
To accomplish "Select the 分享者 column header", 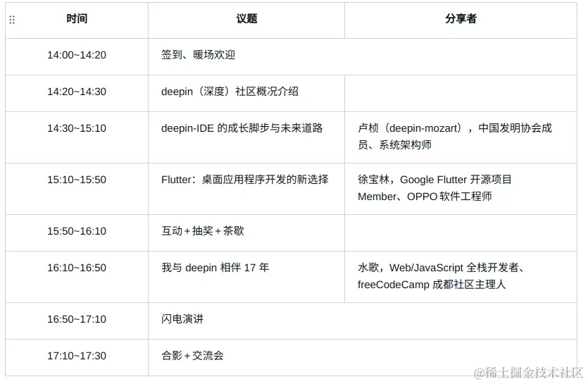I will pyautogui.click(x=461, y=19).
